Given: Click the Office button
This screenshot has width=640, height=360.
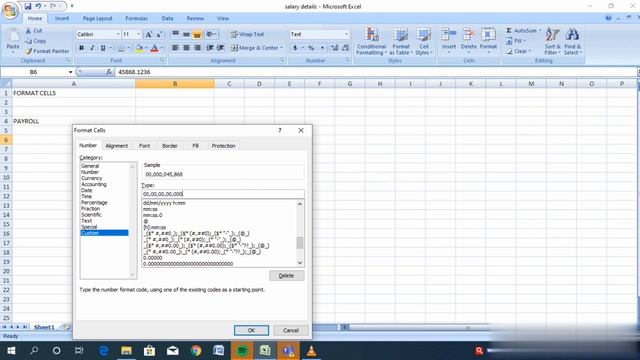Looking at the screenshot, I should coord(10,10).
